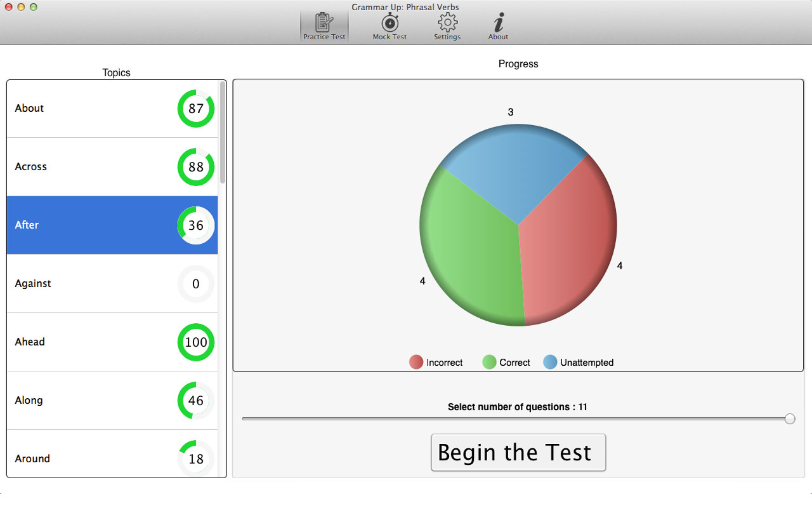Click the 87 progress ring for About

[x=196, y=109]
